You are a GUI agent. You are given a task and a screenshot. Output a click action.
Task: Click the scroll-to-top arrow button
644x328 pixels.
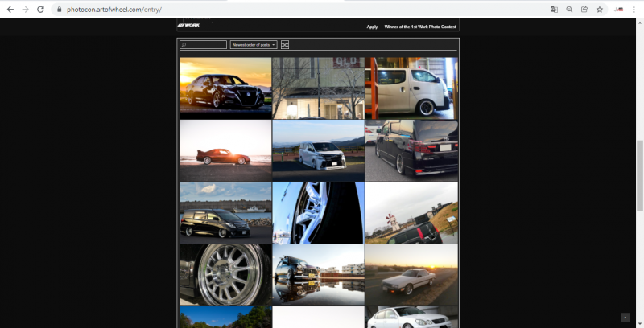pos(625,318)
